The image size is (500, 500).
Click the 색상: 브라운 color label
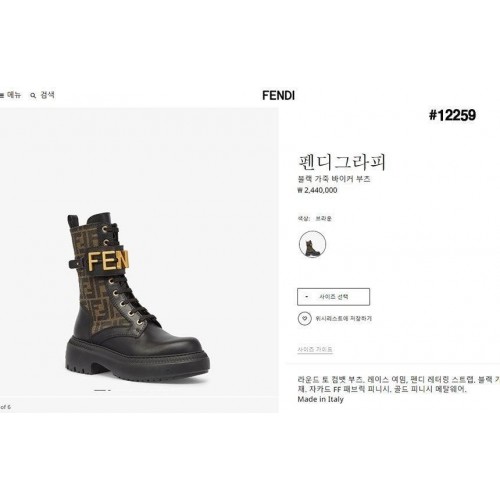pos(315,219)
